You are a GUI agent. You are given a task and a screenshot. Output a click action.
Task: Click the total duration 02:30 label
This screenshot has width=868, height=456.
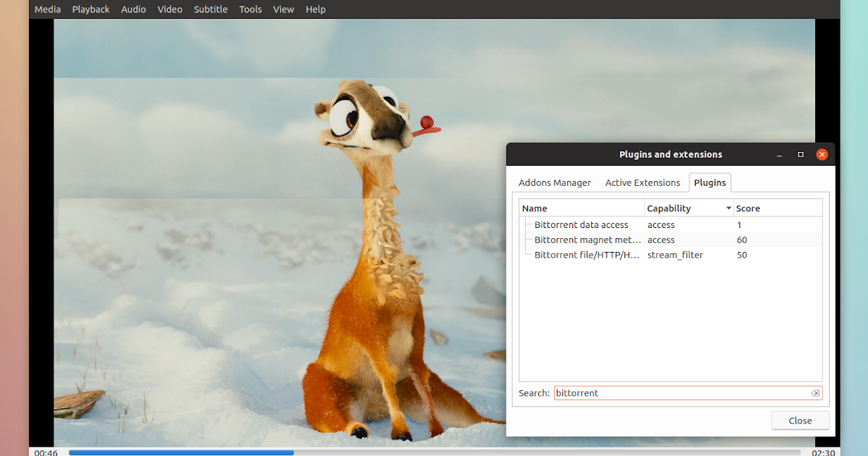[823, 452]
